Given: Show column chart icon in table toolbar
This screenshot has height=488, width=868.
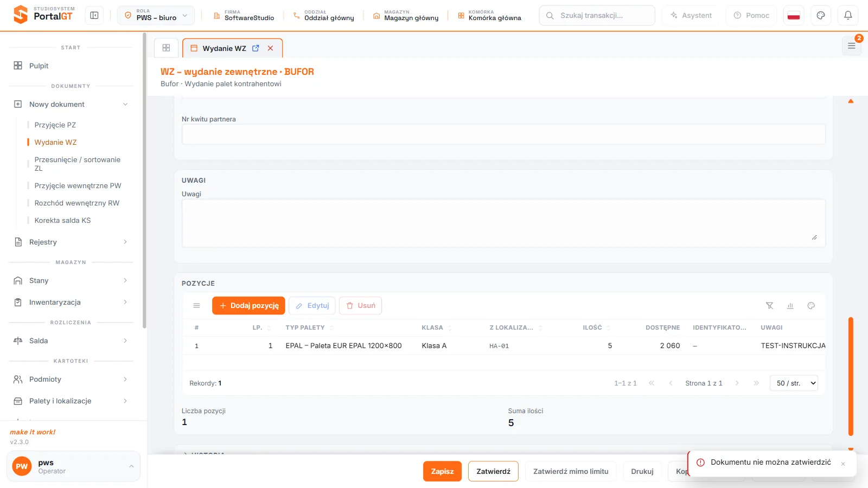Looking at the screenshot, I should pyautogui.click(x=790, y=306).
